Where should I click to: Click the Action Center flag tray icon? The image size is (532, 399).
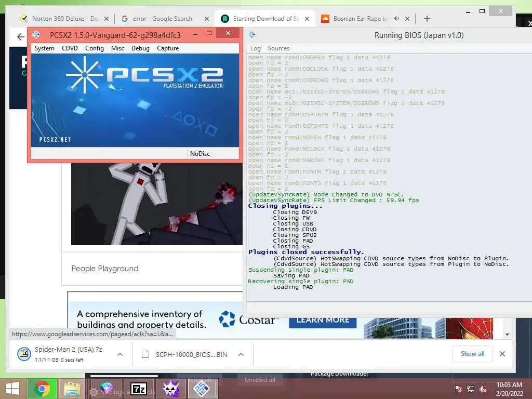click(458, 389)
